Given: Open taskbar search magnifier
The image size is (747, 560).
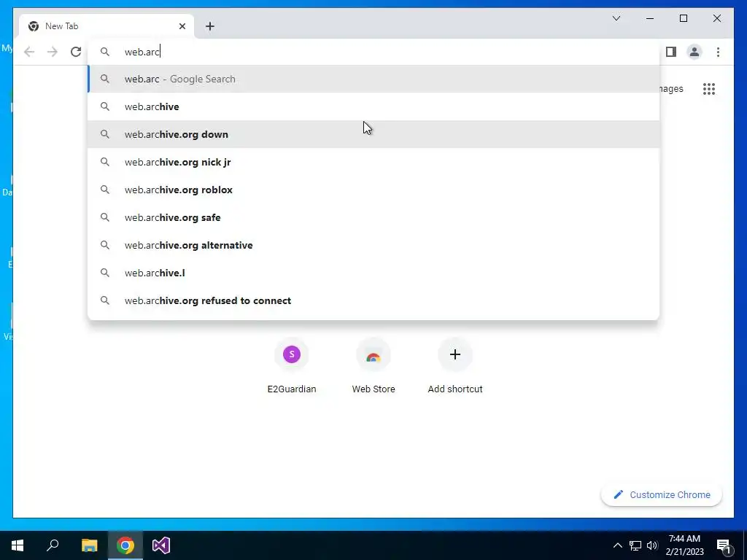Looking at the screenshot, I should 53,545.
